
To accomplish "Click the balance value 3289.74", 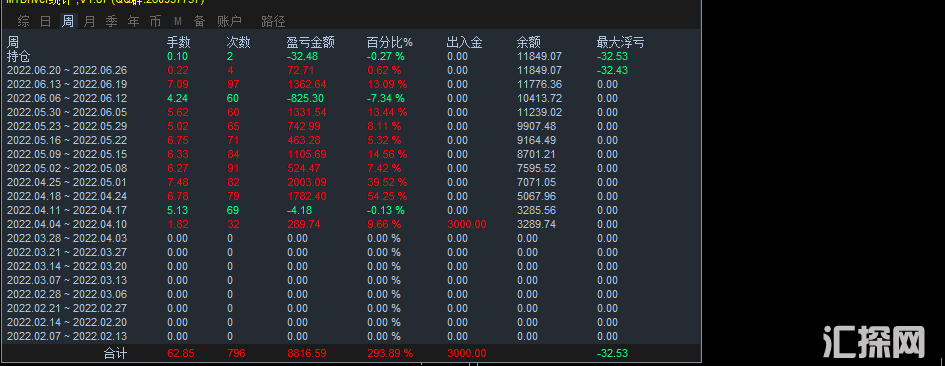I will (536, 224).
